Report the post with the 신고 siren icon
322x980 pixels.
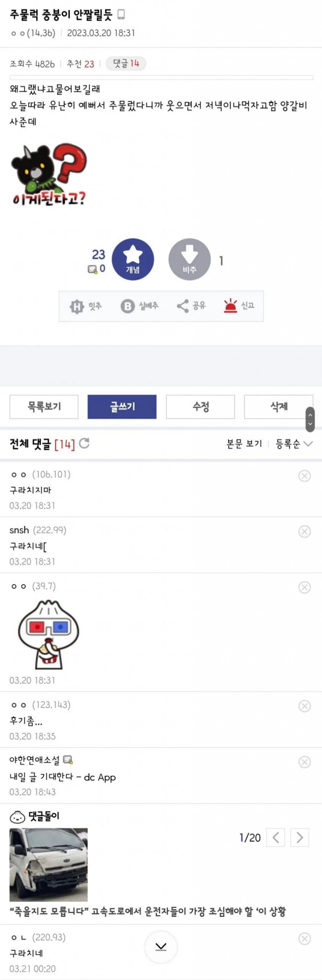[x=231, y=305]
